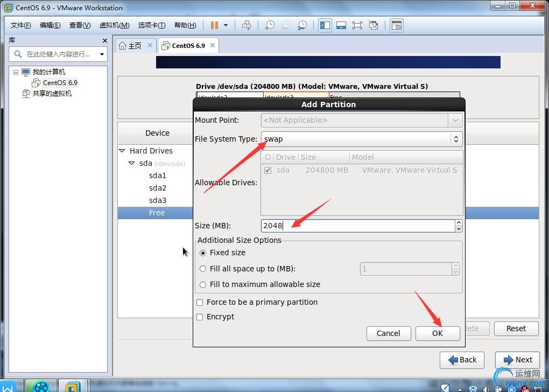Increase Size (MB) with up stepper

tap(459, 222)
